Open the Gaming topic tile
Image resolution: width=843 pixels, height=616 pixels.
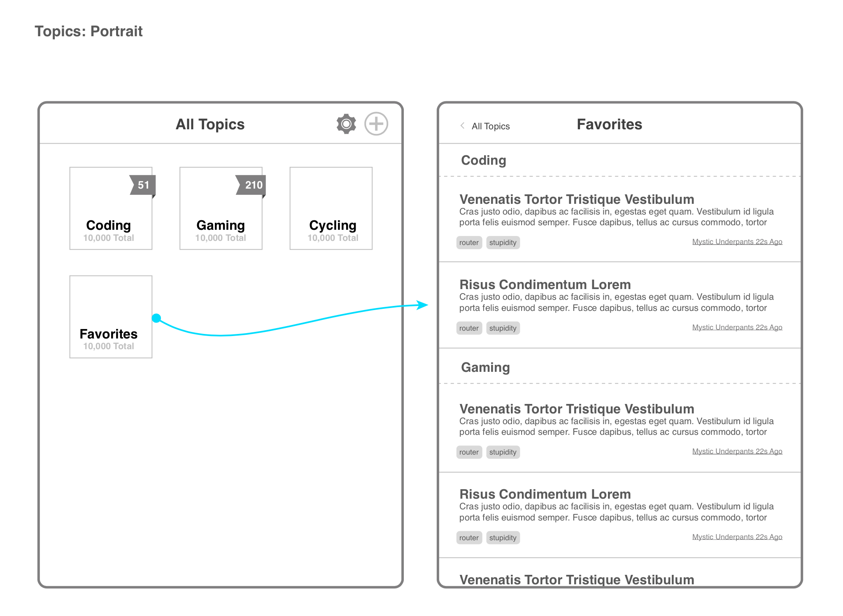[221, 208]
